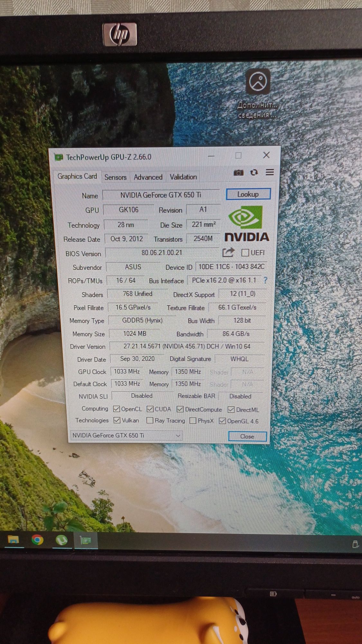This screenshot has width=362, height=644.
Task: Click the Memory field on GPU Clock row
Action: (188, 372)
